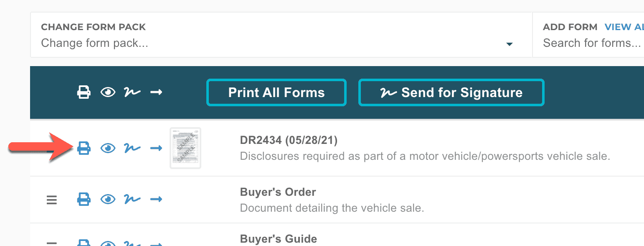Preview Buyer's Order with its eye icon
This screenshot has width=644, height=246.
tap(108, 199)
